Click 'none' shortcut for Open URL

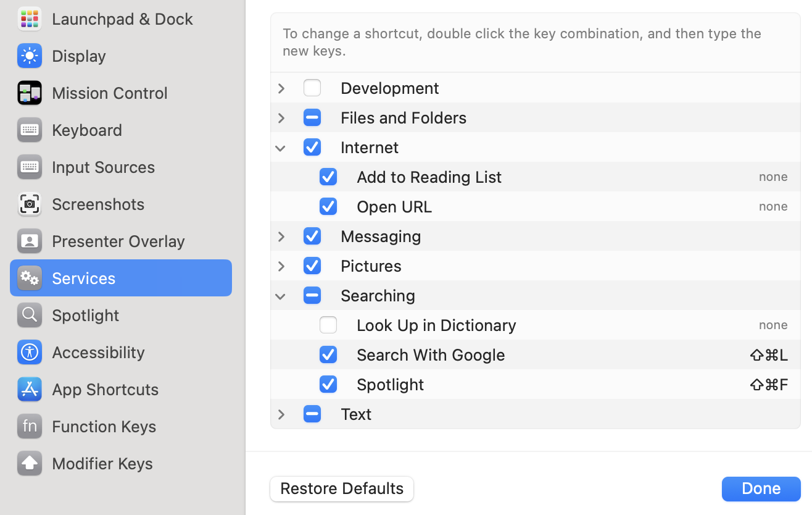click(773, 206)
